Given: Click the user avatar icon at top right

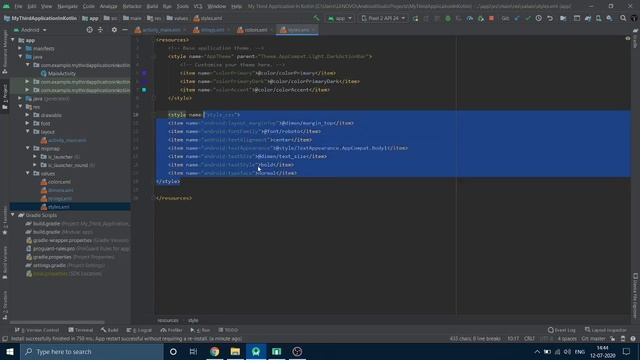Looking at the screenshot, I should (634, 18).
